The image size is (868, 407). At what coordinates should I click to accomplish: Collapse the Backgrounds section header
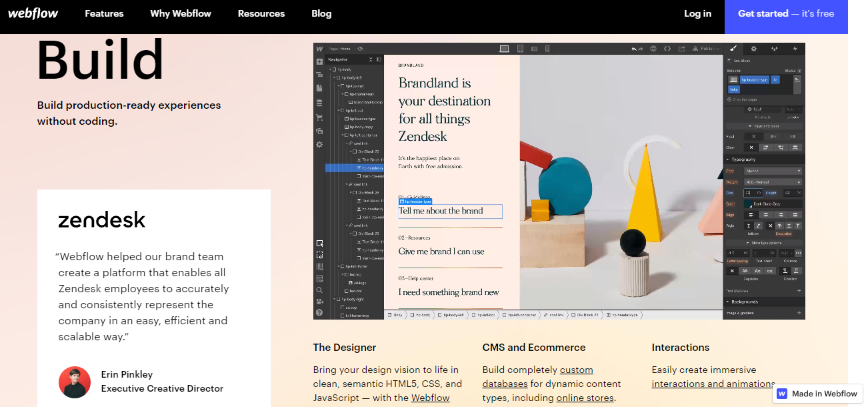(x=764, y=302)
